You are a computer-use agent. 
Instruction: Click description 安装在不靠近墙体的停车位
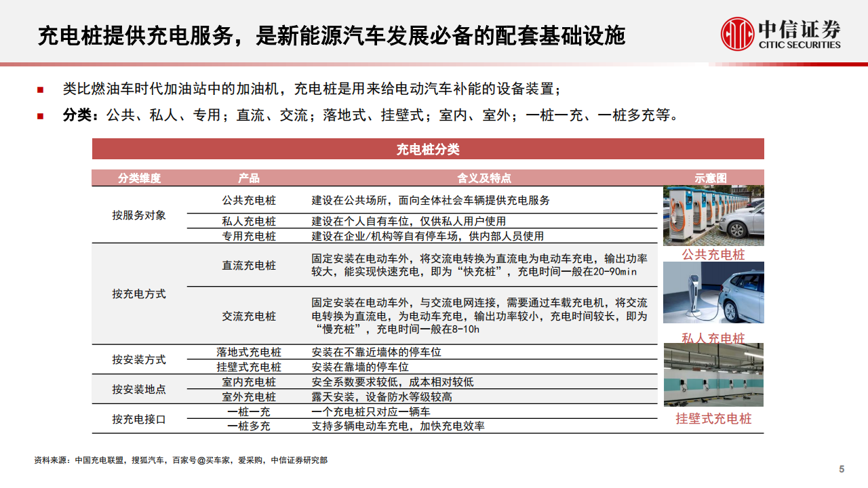pos(377,352)
